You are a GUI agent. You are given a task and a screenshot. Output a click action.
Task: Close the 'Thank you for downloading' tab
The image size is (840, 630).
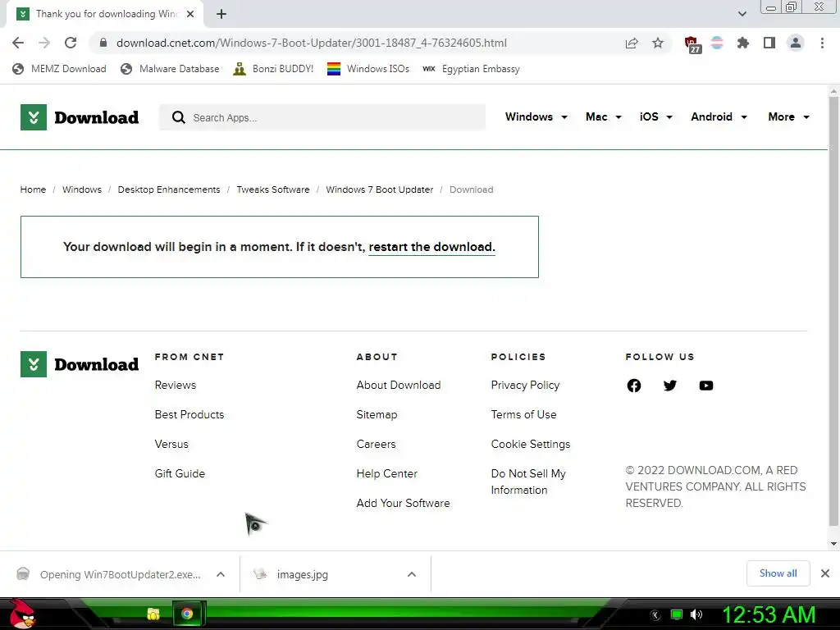tap(190, 14)
